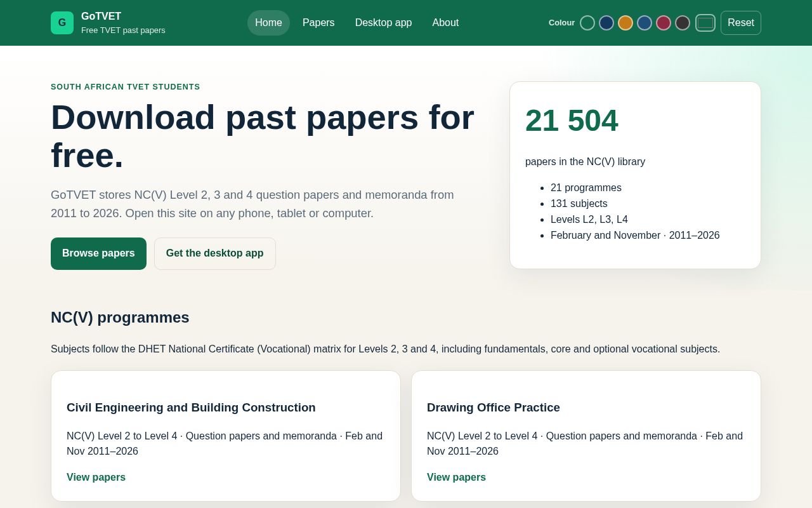Click the GoTVET green G logo
The width and height of the screenshot is (812, 508).
62,23
